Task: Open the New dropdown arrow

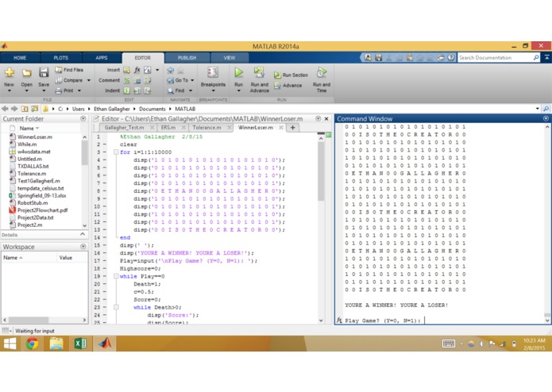Action: click(10, 90)
